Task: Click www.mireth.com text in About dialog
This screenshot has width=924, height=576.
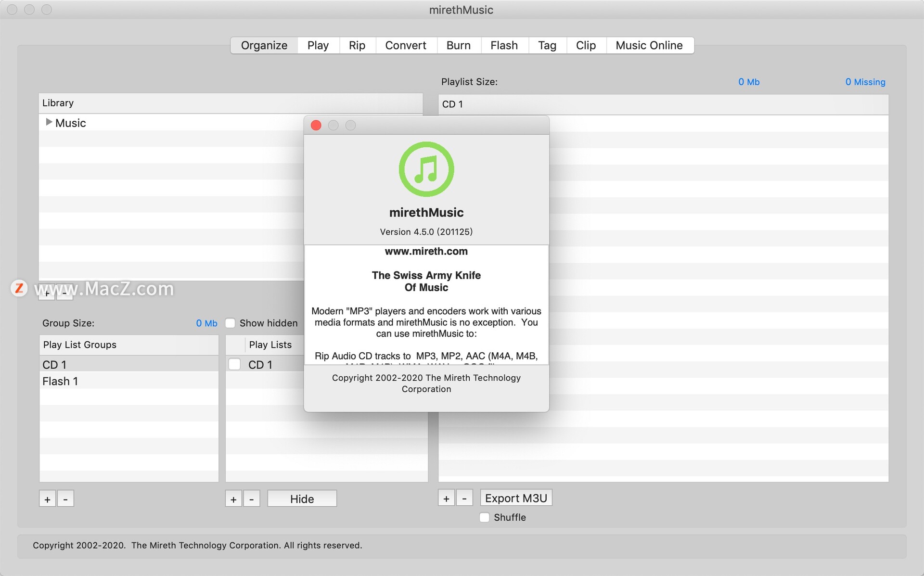Action: coord(426,251)
